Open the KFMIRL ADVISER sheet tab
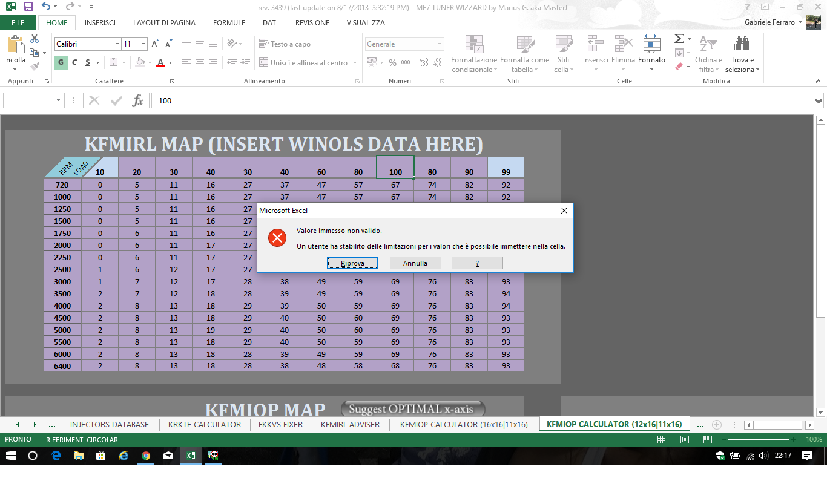The image size is (827, 504). click(x=350, y=425)
